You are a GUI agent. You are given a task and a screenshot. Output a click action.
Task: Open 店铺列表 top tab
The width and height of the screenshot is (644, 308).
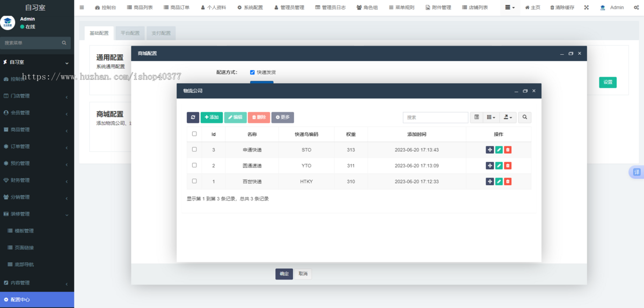[475, 8]
